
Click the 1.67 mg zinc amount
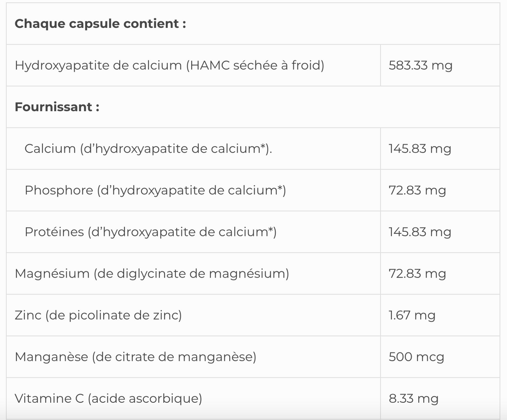(412, 315)
